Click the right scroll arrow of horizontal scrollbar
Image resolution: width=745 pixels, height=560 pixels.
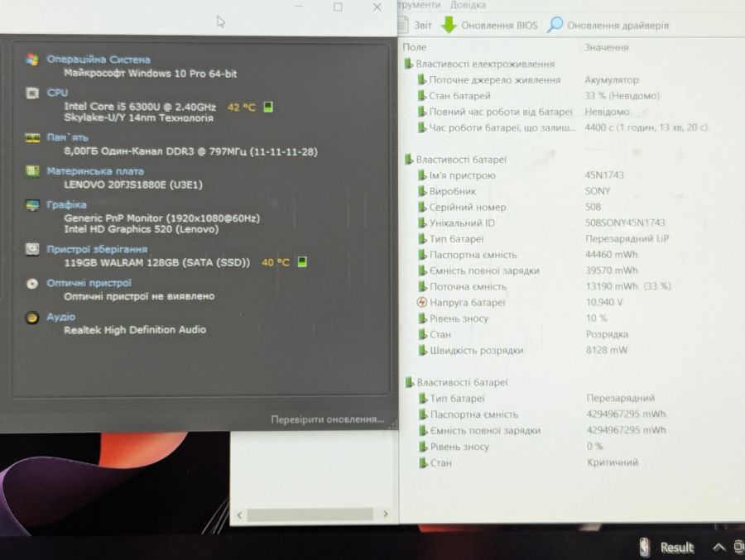pyautogui.click(x=385, y=514)
